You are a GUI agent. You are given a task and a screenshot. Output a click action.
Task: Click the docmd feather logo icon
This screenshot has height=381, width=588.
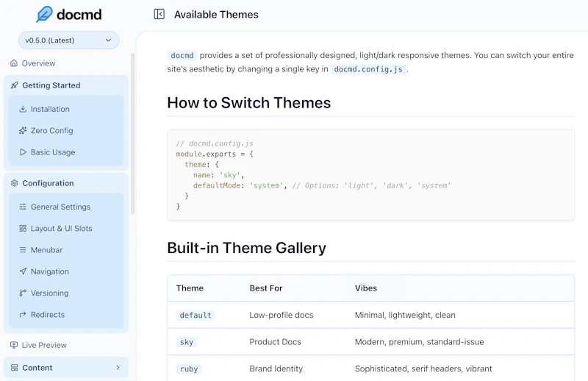pos(44,14)
